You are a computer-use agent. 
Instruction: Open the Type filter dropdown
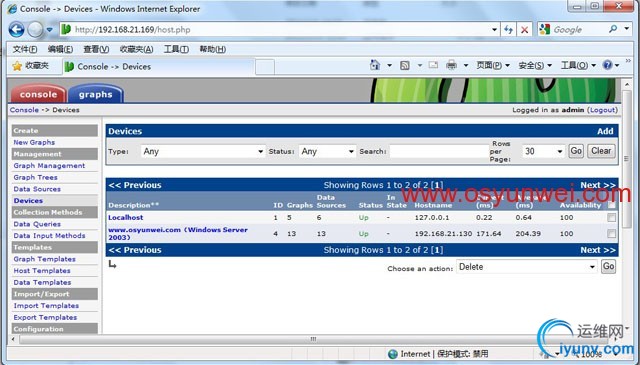203,151
